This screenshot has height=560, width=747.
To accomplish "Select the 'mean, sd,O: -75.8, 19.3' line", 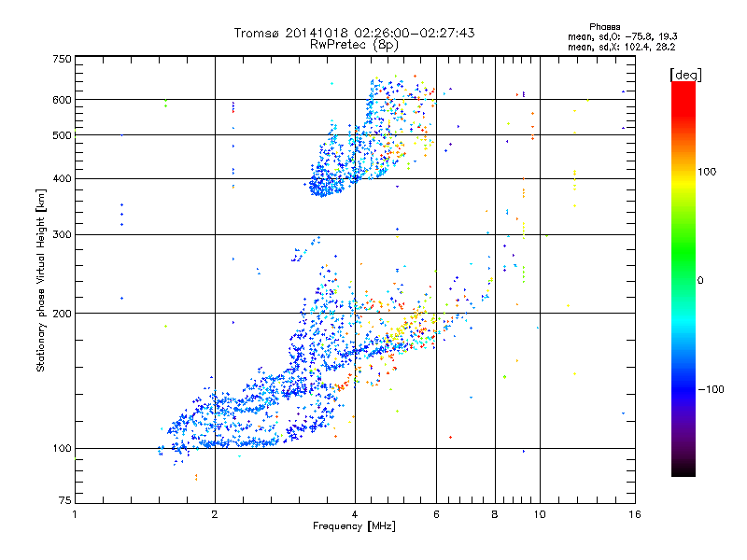I will (622, 36).
